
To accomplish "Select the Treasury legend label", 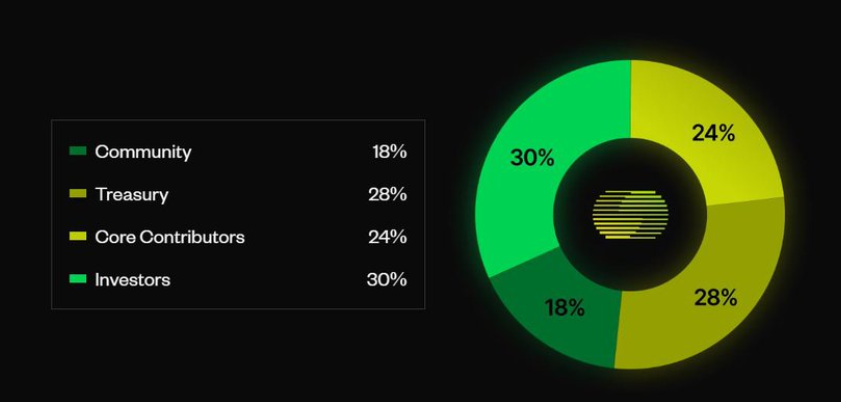I will pyautogui.click(x=131, y=195).
